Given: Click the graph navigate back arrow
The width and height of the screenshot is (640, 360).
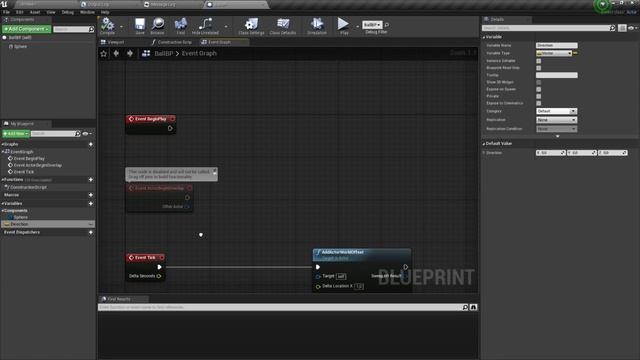Looking at the screenshot, I should pyautogui.click(x=116, y=53).
